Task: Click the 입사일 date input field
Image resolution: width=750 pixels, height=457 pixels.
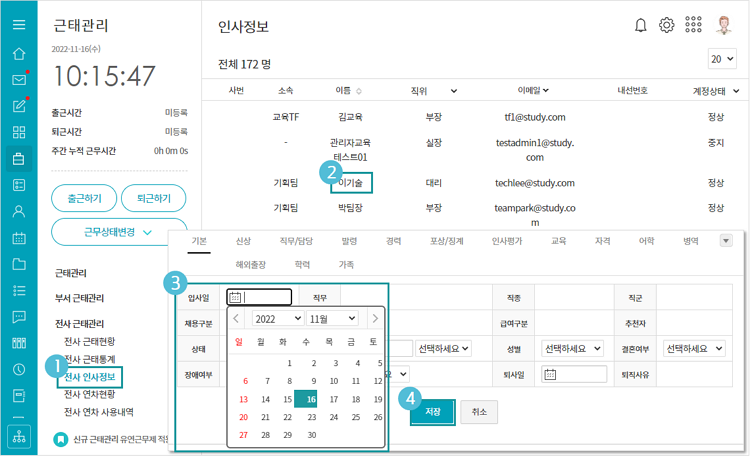Action: click(x=268, y=296)
